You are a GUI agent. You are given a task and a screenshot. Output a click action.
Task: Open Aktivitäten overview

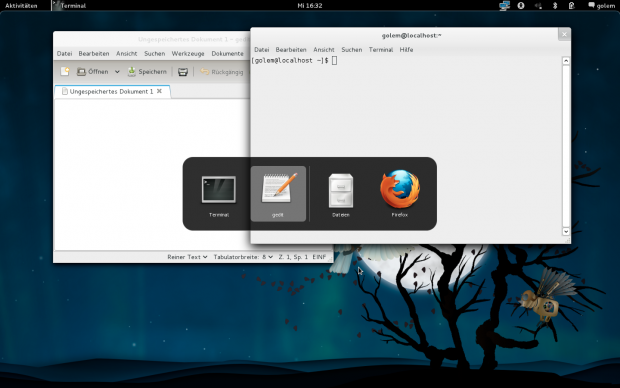(21, 6)
